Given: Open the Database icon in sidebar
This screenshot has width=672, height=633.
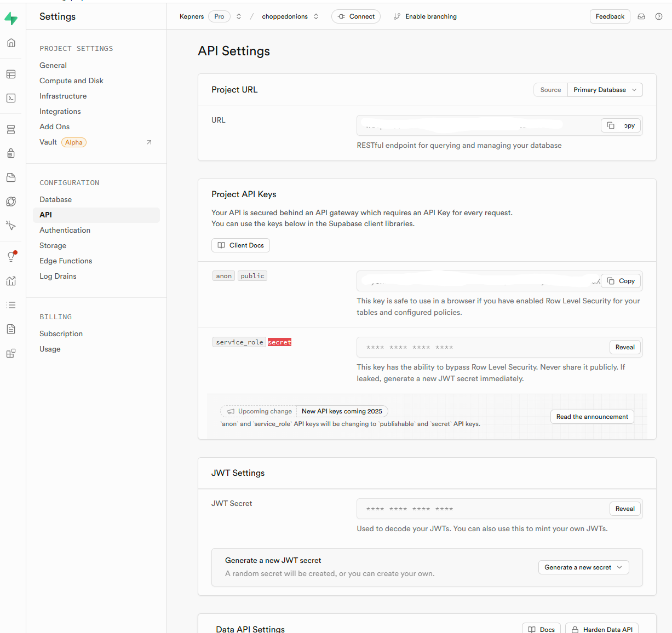Looking at the screenshot, I should click(11, 130).
